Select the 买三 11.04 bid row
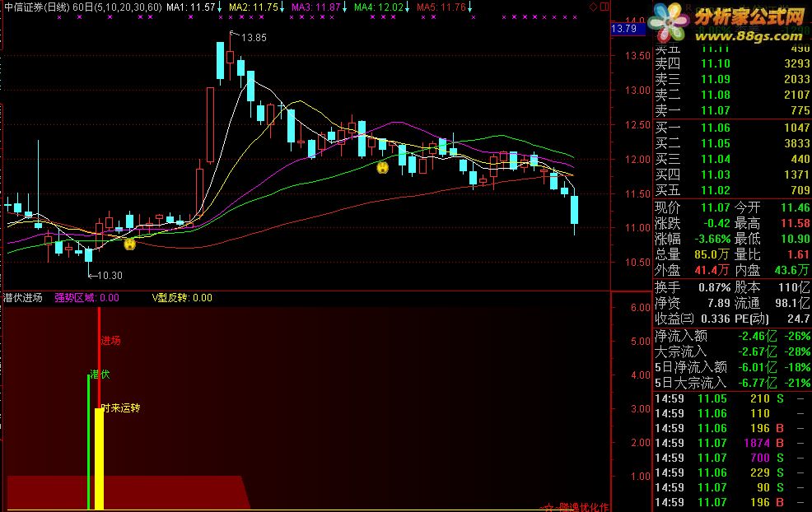Viewport: 812px width, 512px height. click(x=732, y=159)
